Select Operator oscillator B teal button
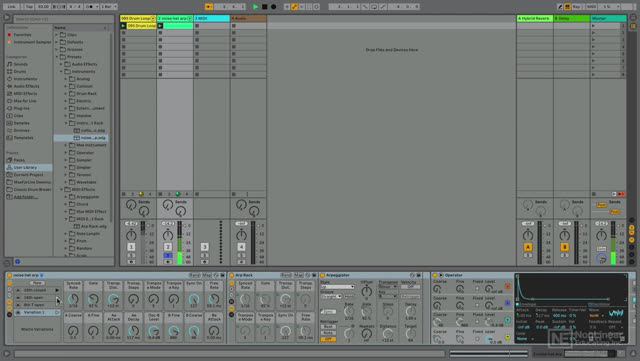Image resolution: width=640 pixels, height=361 pixels. point(507,321)
